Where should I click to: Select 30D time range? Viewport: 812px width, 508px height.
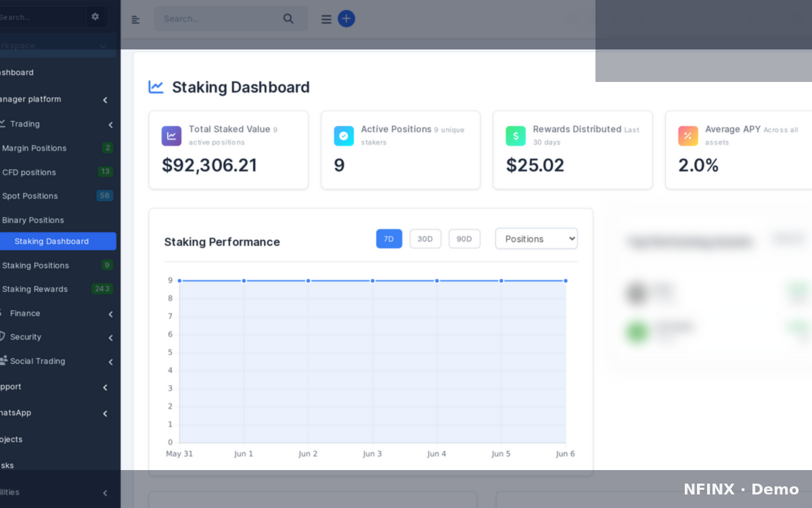[425, 239]
